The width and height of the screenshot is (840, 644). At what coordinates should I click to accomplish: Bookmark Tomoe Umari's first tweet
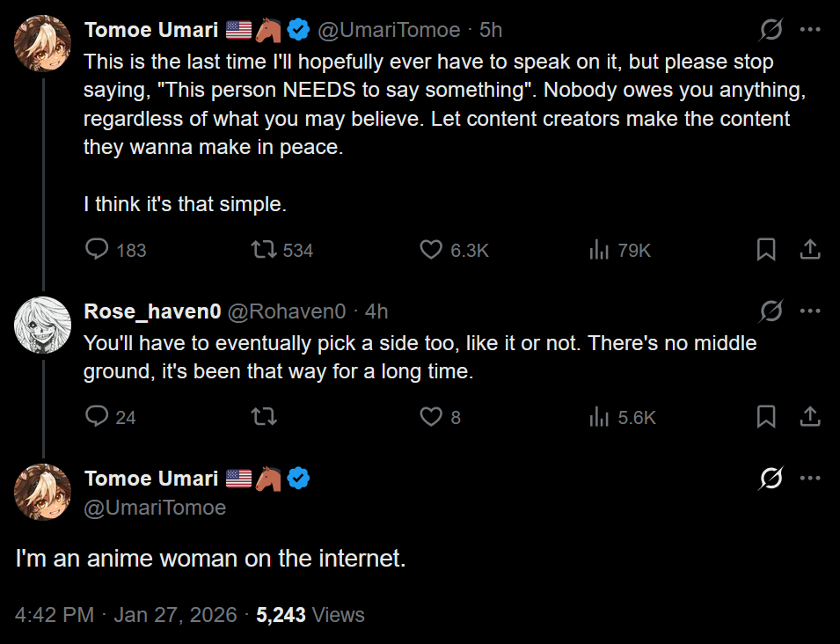click(766, 250)
